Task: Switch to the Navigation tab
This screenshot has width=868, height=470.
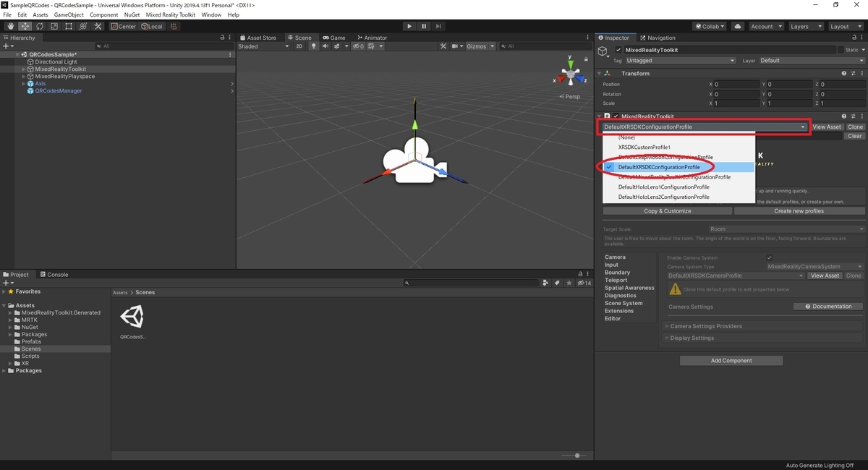Action: pyautogui.click(x=657, y=38)
